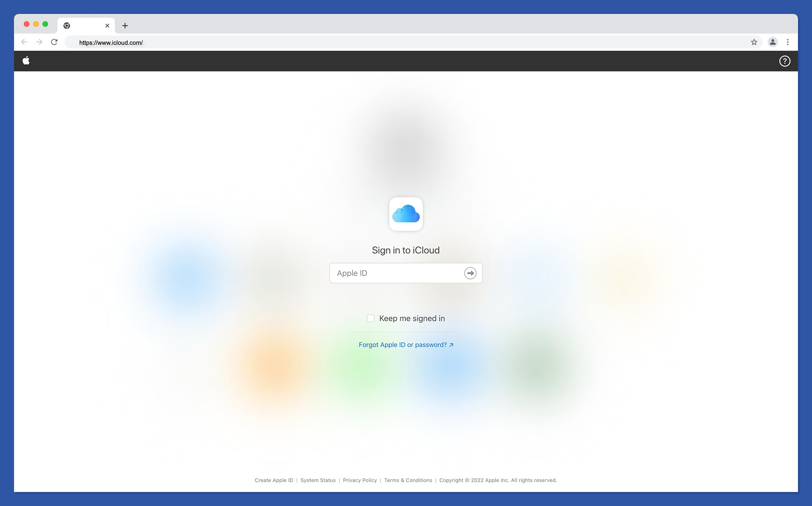Submit Apple ID using the arrow icon
This screenshot has height=506, width=812.
tap(470, 273)
